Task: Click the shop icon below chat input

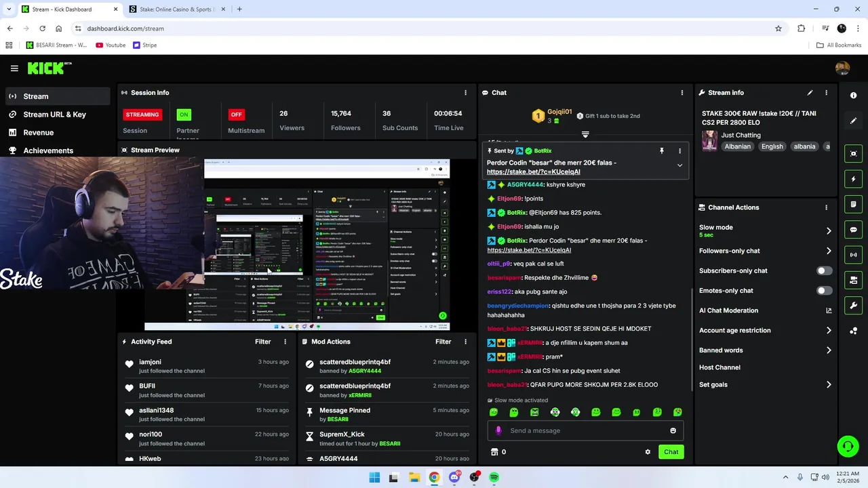Action: [x=494, y=452]
